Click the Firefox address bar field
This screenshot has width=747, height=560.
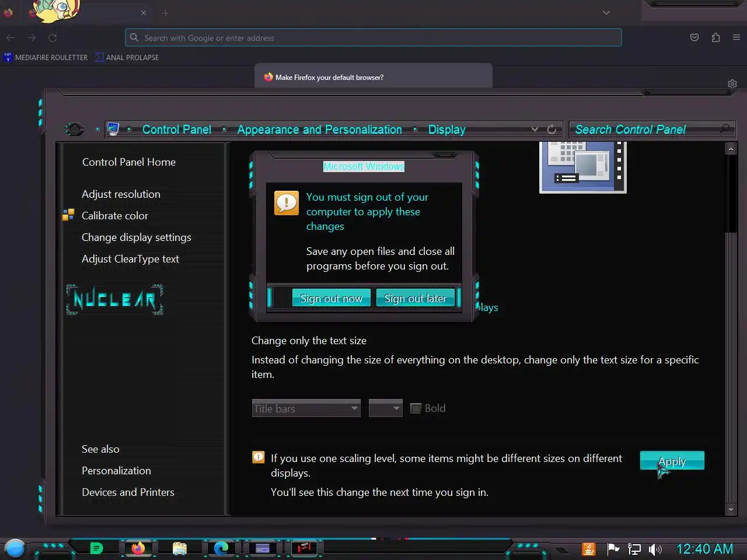(373, 38)
